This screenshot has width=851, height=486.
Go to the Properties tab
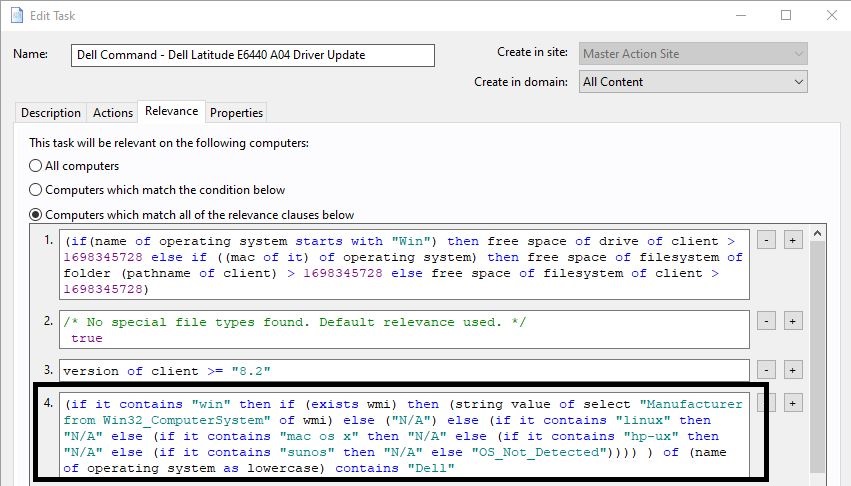point(236,113)
